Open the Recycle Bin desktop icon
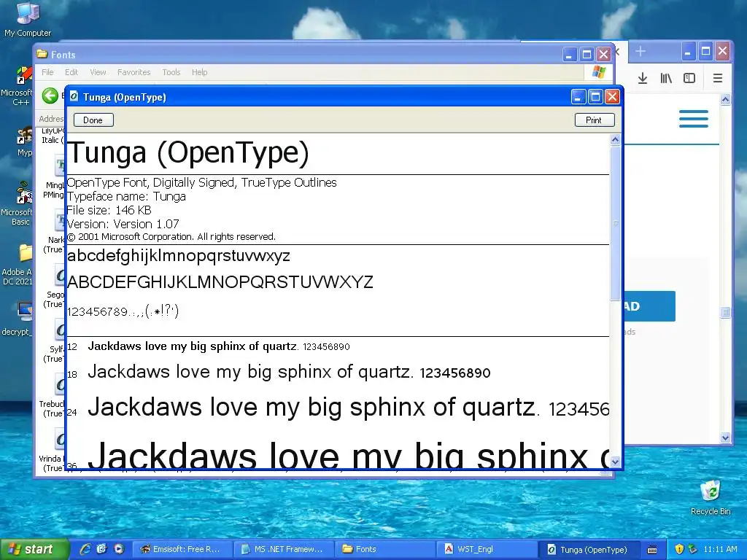 pos(711,497)
